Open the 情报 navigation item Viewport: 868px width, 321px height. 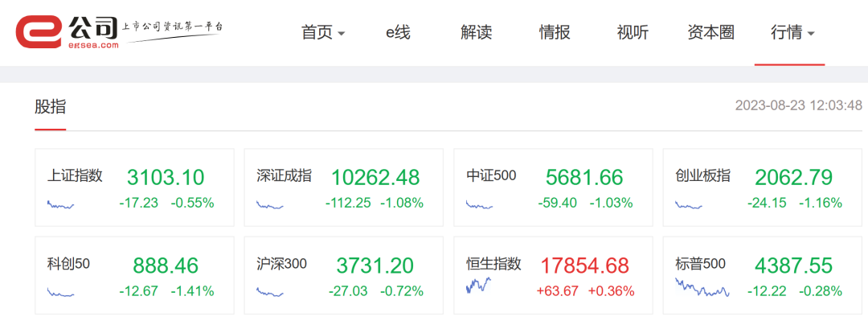[x=555, y=32]
